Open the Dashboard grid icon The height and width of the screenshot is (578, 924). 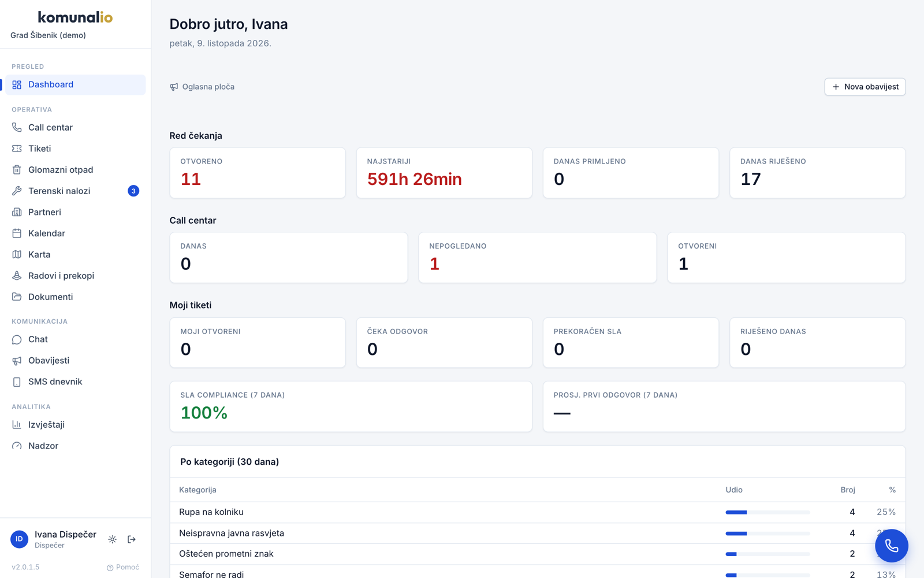17,84
